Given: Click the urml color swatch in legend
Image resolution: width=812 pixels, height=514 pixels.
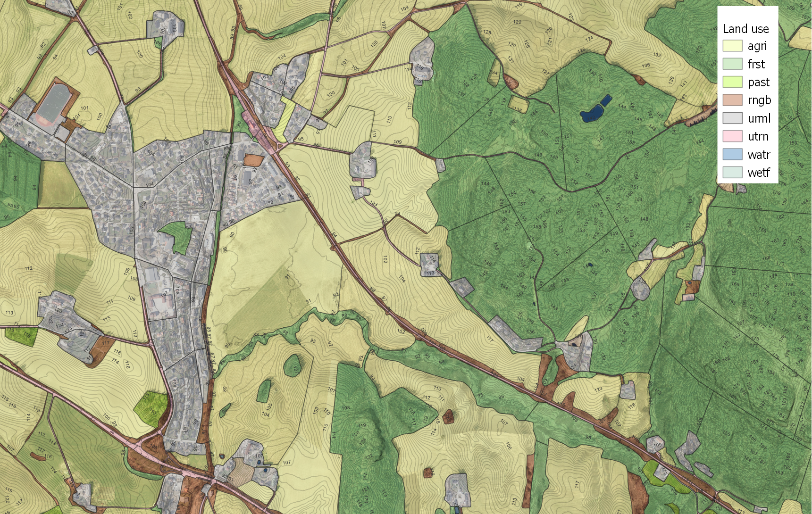Looking at the screenshot, I should (732, 118).
